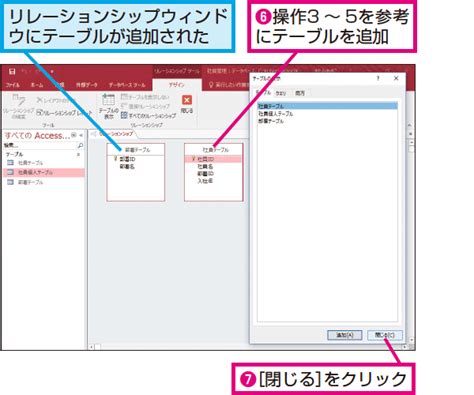
Task: Click 直接リレーションシップ in the ribbon
Action: 145,106
